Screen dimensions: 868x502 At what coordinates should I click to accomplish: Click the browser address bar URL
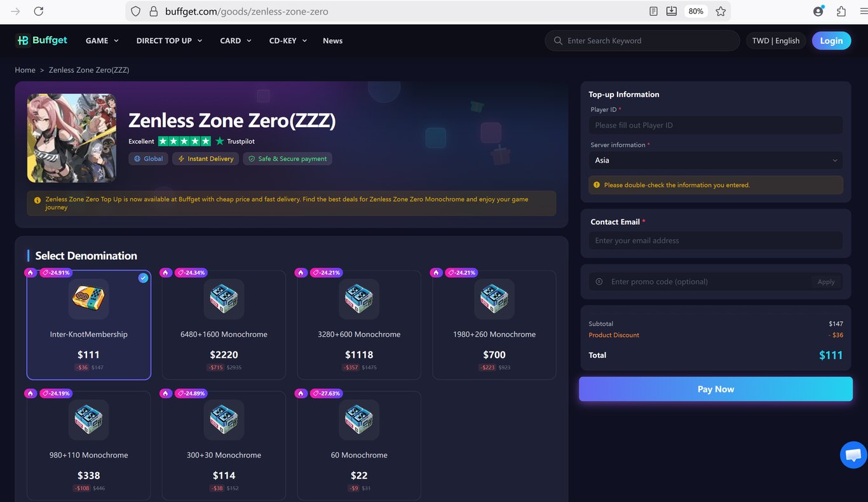247,11
